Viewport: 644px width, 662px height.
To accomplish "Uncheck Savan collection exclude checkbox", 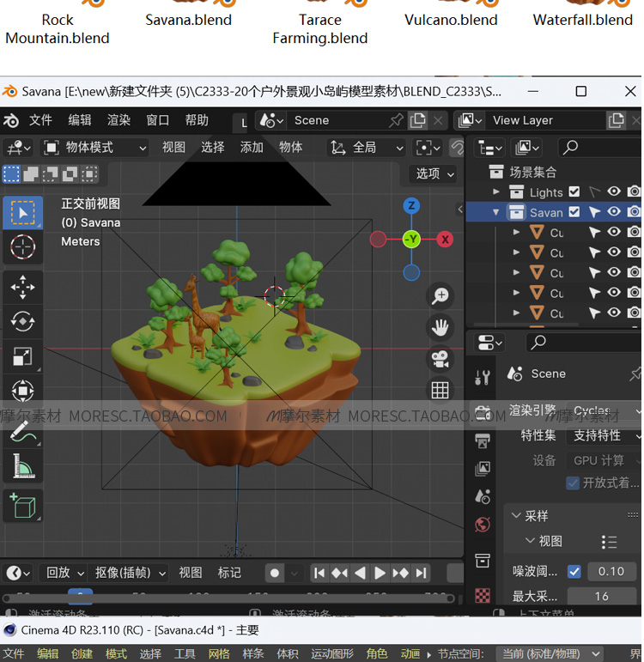I will (x=574, y=211).
